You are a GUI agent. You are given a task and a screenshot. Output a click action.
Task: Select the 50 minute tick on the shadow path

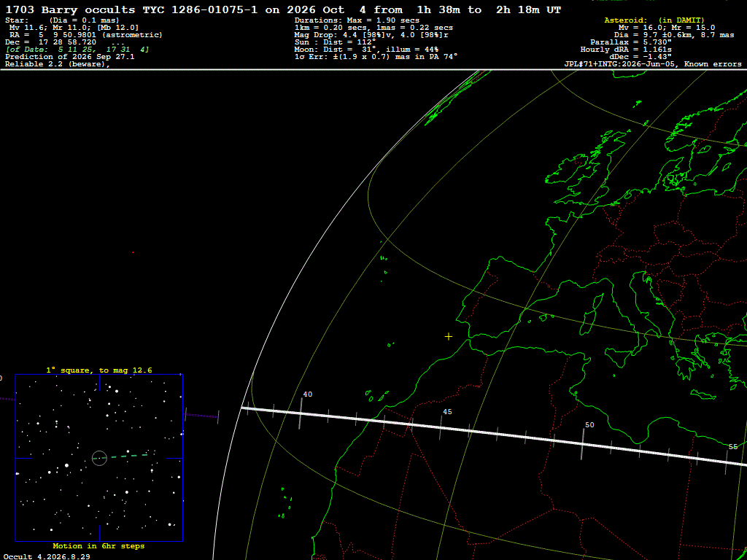[x=582, y=443]
